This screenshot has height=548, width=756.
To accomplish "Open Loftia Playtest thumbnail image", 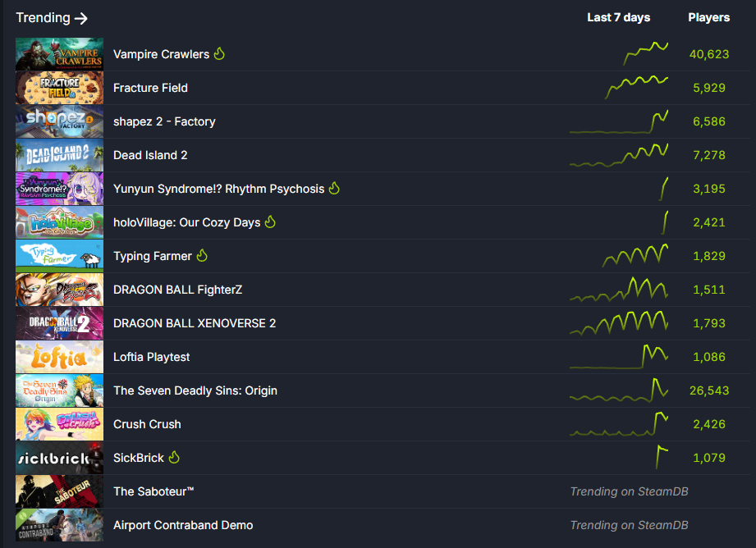I will 59,357.
